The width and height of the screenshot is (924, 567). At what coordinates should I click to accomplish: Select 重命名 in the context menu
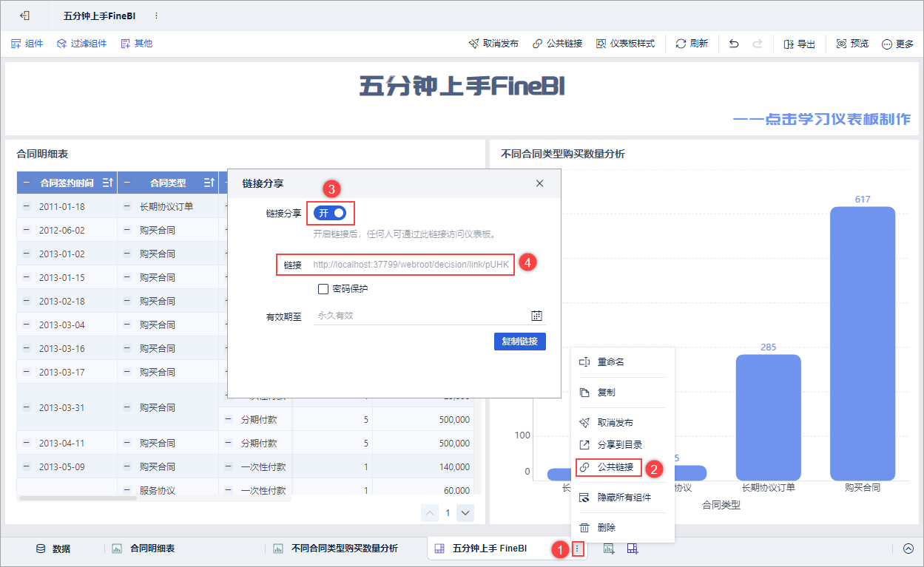(622, 362)
